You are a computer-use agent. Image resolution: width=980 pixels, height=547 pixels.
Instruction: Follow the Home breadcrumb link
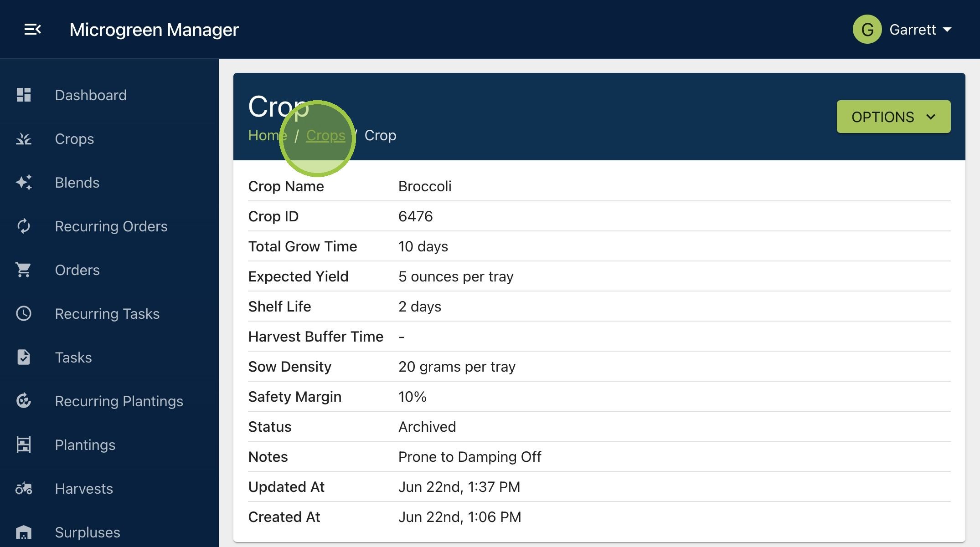[268, 135]
